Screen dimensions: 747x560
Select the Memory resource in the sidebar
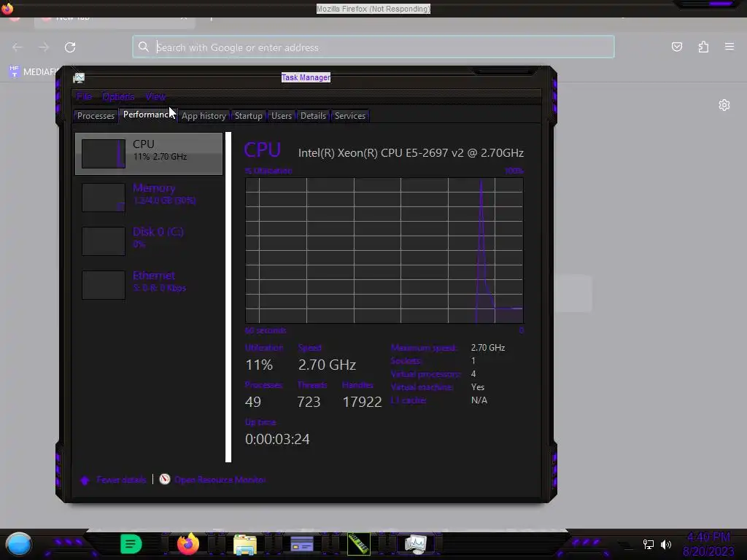click(149, 197)
